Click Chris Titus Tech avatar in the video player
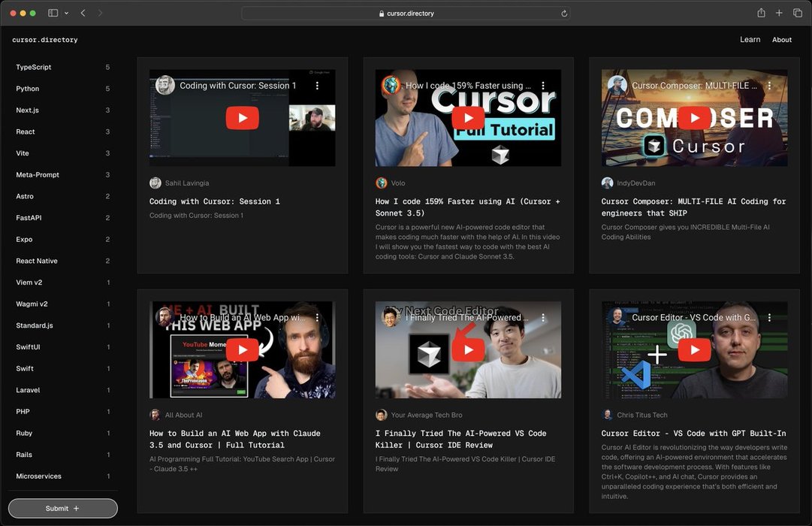This screenshot has width=812, height=526. point(617,317)
